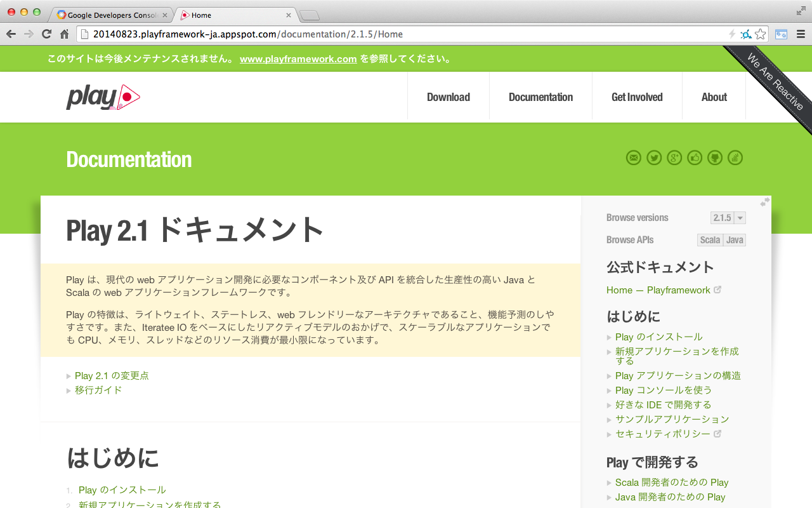Screen dimensions: 812x508
Task: Bookmark page with star icon
Action: click(x=761, y=34)
